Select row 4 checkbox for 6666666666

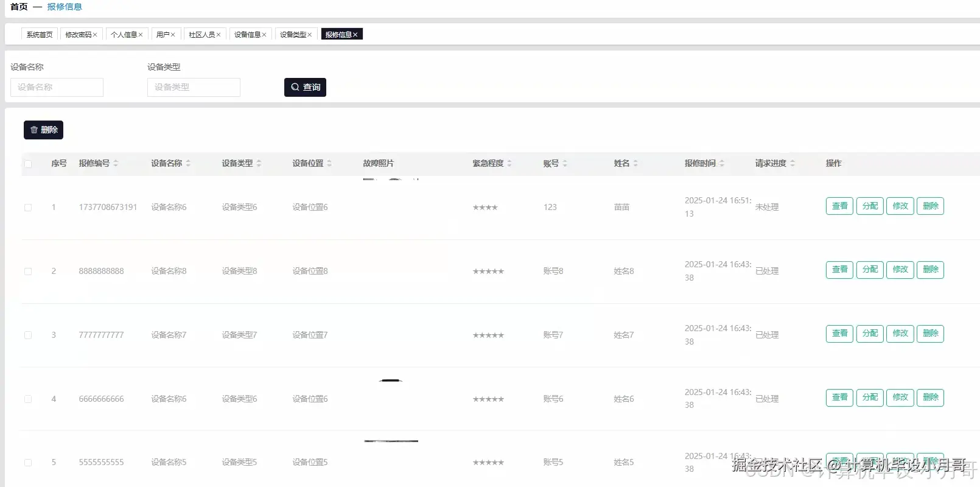click(28, 399)
